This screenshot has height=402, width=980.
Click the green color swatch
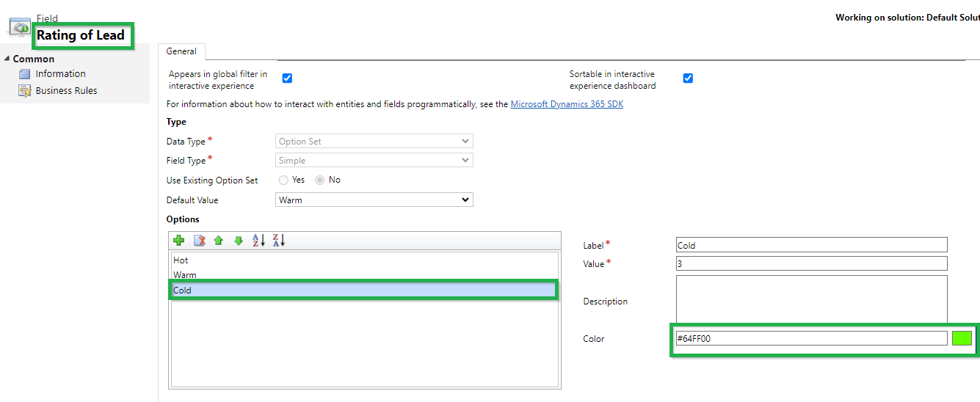[962, 338]
